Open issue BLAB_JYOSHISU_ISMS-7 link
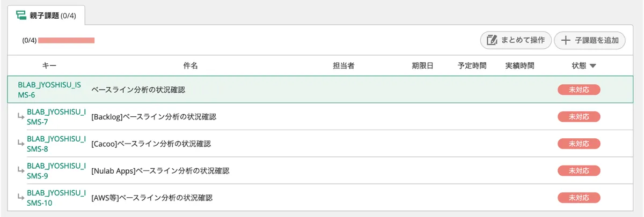 click(56, 116)
